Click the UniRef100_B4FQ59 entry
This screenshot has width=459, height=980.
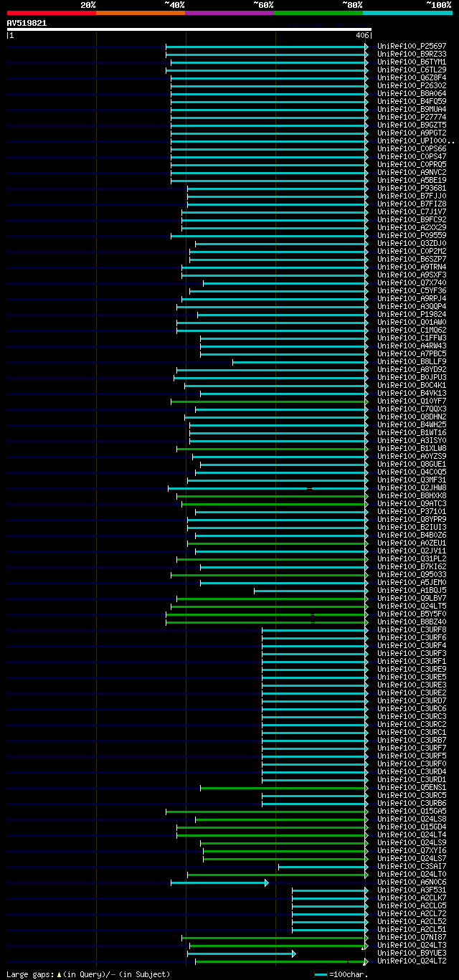click(412, 102)
